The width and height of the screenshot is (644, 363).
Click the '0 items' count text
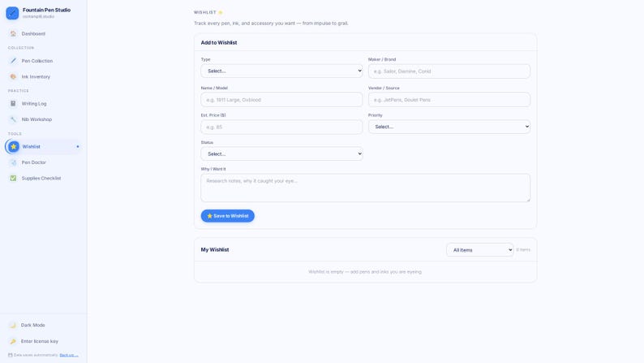[523, 249]
